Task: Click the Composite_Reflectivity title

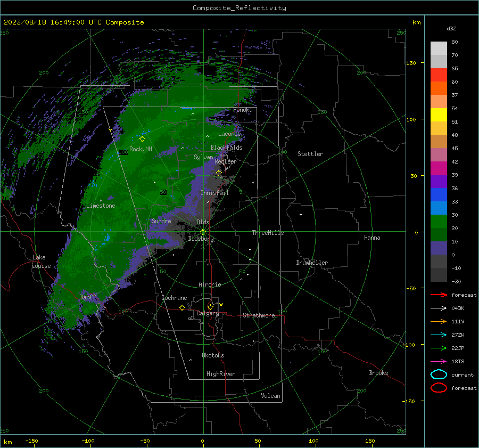Action: 239,8
